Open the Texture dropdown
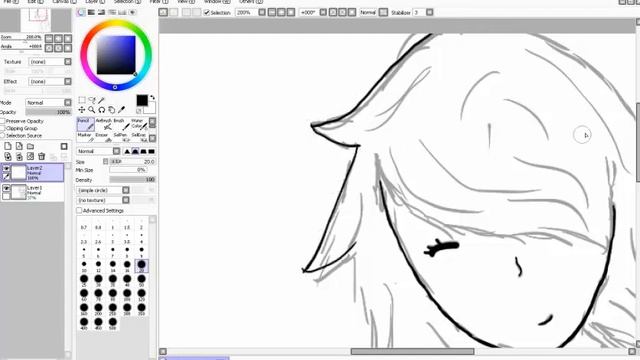640x360 pixels. coord(50,62)
